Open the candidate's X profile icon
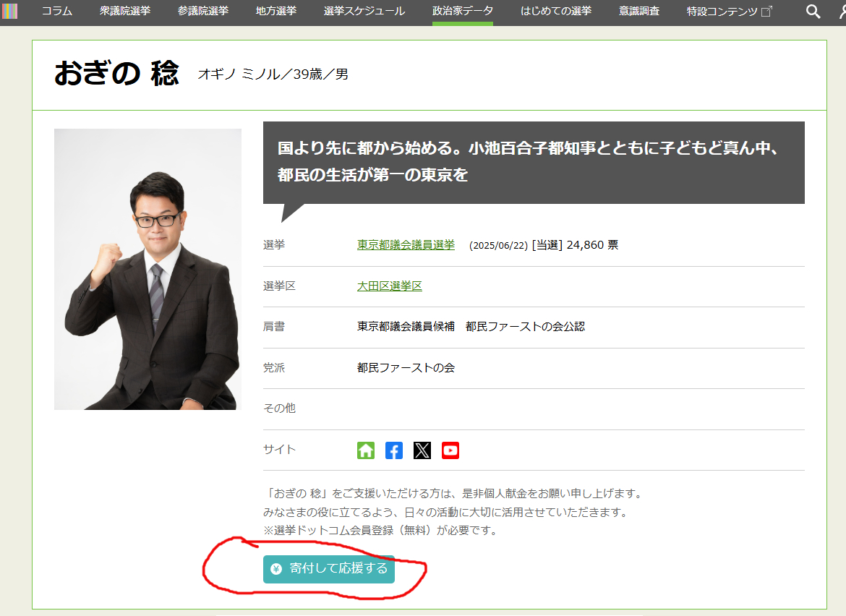The width and height of the screenshot is (846, 616). (422, 450)
